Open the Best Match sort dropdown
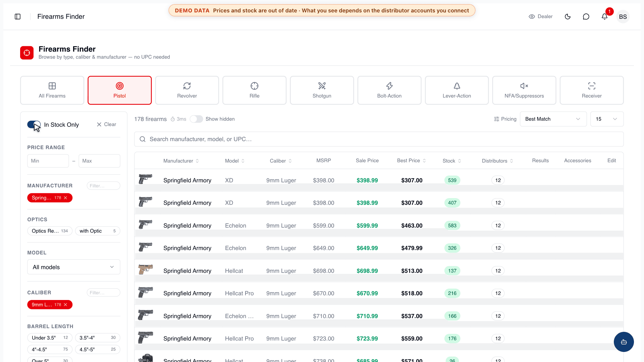644x362 pixels. 553,119
